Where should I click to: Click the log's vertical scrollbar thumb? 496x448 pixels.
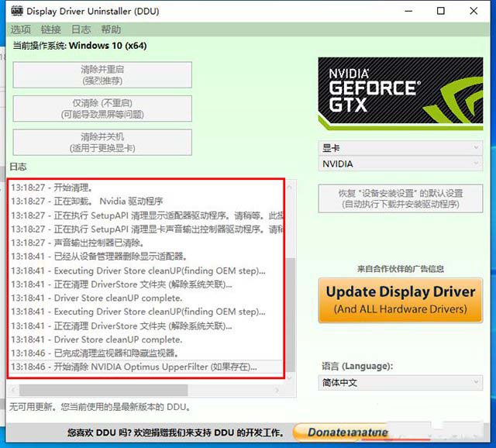(x=291, y=315)
